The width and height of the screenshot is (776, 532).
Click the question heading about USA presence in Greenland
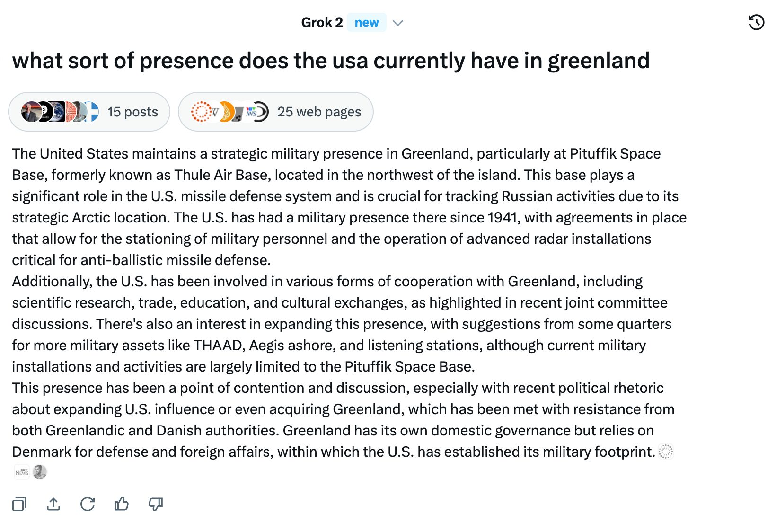pyautogui.click(x=331, y=61)
